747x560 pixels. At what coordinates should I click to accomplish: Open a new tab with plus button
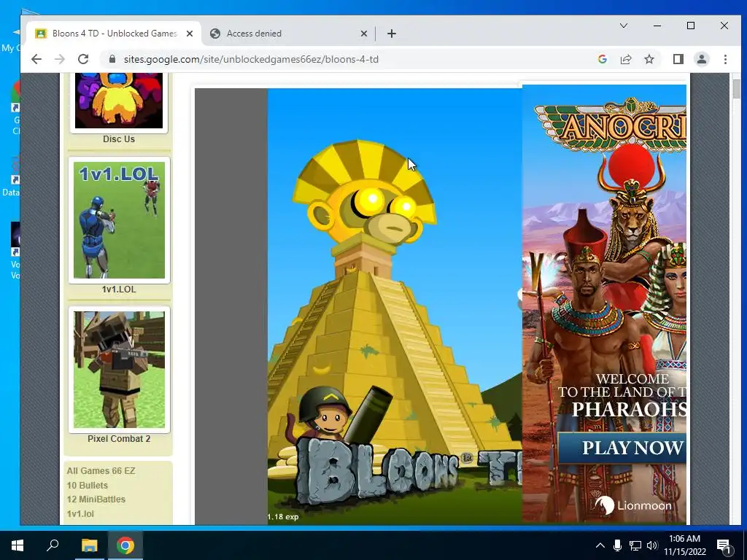click(392, 34)
